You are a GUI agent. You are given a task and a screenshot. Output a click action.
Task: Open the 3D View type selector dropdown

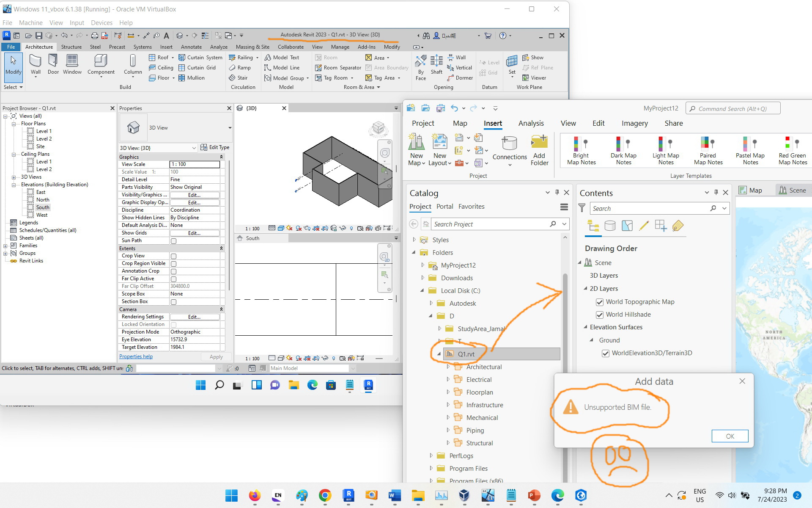tap(194, 148)
